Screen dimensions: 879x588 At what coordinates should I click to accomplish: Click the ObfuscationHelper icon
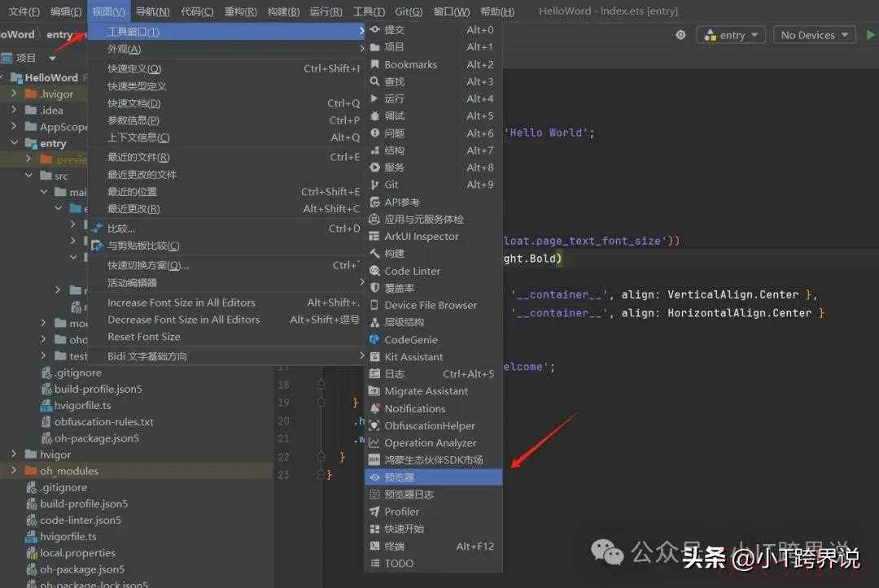(x=375, y=426)
